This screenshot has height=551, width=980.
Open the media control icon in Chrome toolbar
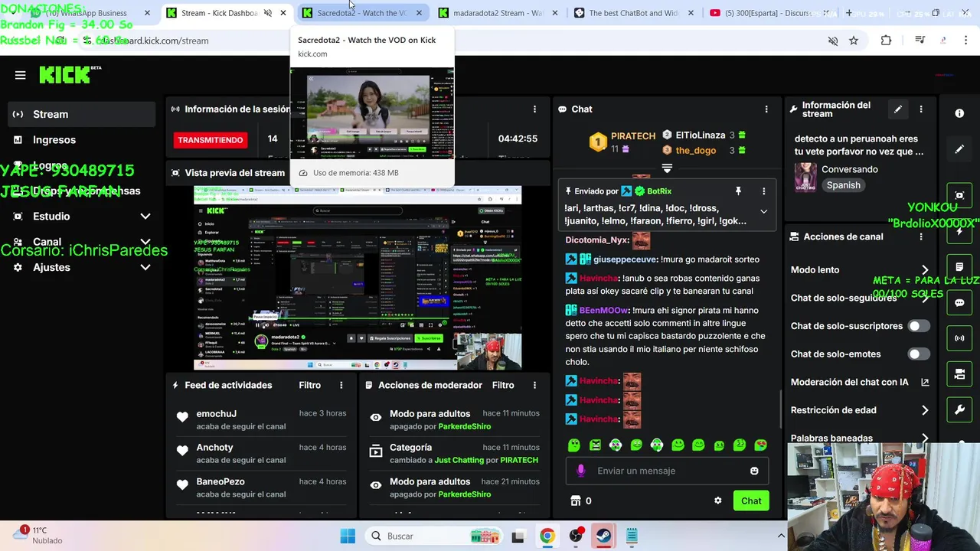pyautogui.click(x=920, y=41)
